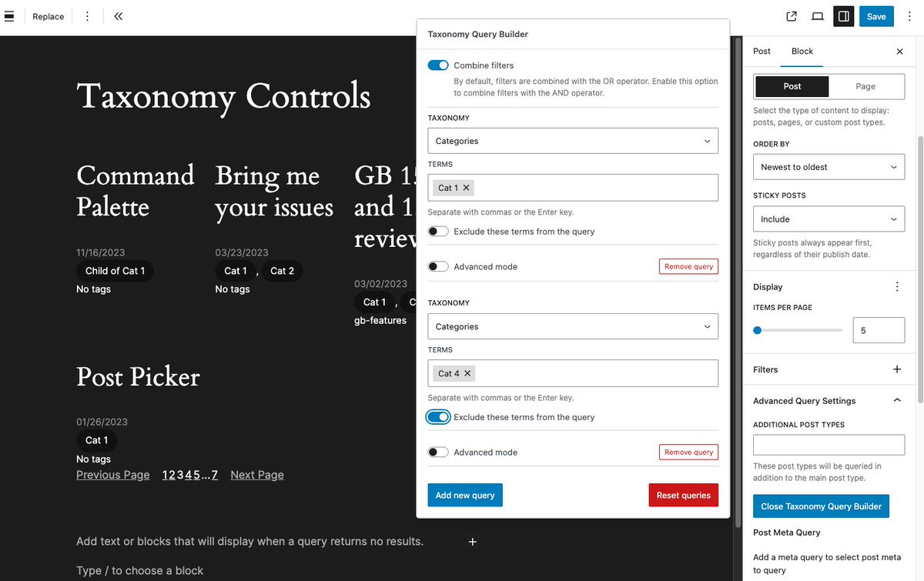Screen dimensions: 924x581
Task: Click the Terms field containing Cat 1
Action: [x=573, y=188]
